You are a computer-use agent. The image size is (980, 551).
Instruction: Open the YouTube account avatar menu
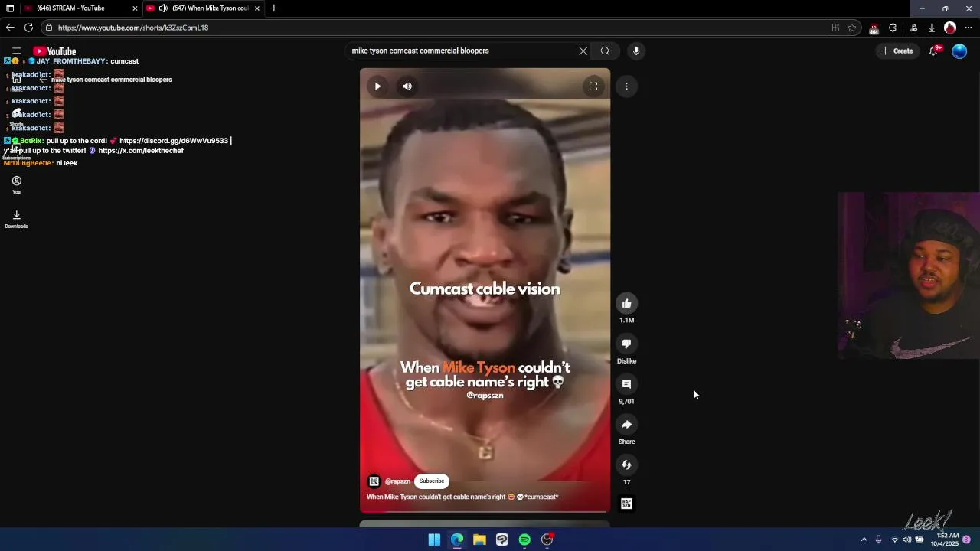tap(959, 51)
